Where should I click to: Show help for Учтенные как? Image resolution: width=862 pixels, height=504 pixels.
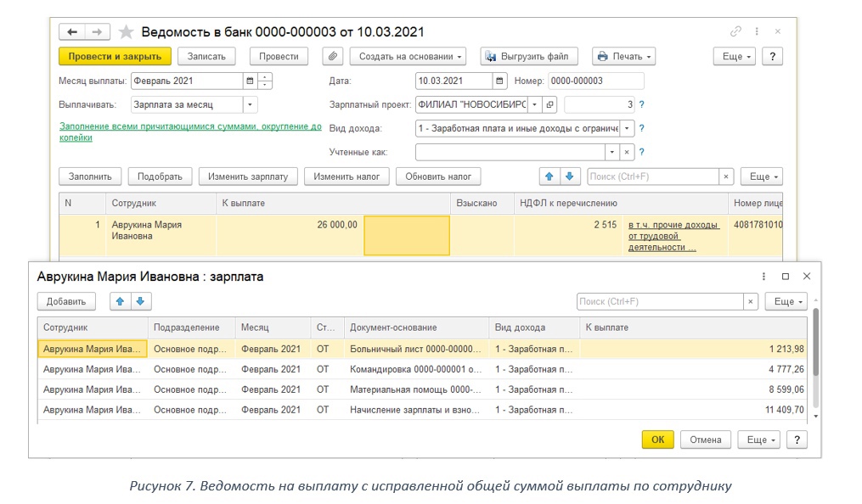641,152
